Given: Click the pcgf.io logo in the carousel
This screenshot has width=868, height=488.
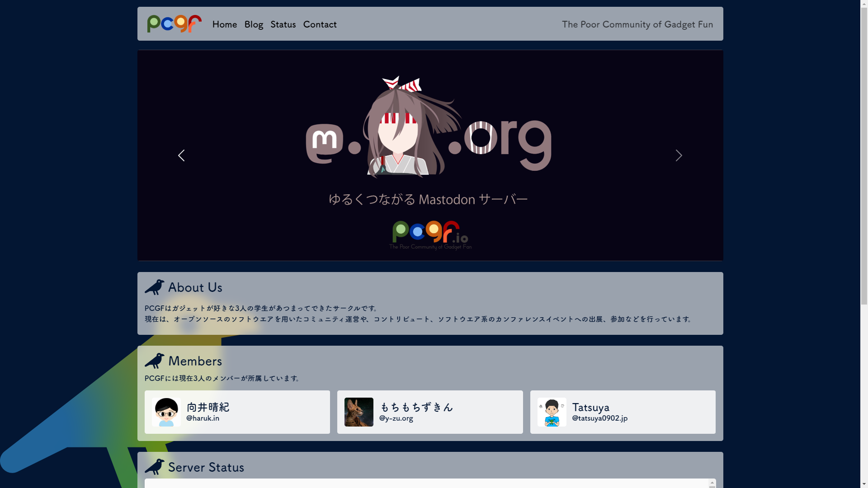Looking at the screenshot, I should pos(430,235).
